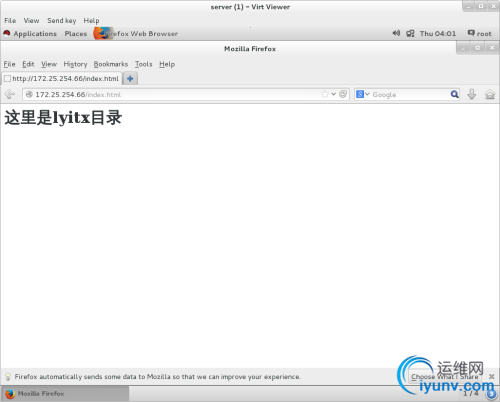This screenshot has width=500, height=402.
Task: Go to the Home page icon
Action: coord(490,95)
